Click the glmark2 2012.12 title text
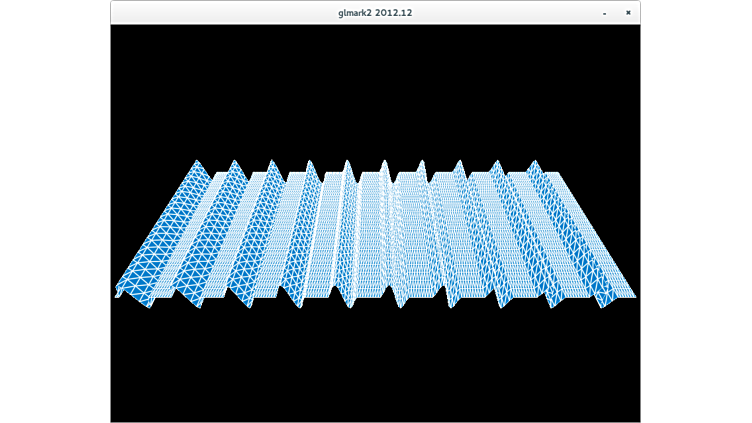The width and height of the screenshot is (752, 423). [x=375, y=13]
